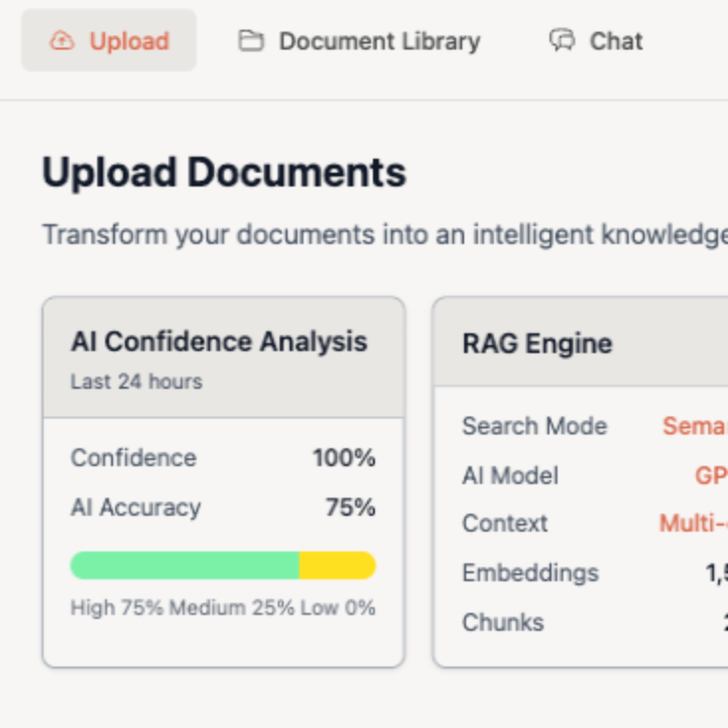Switch to the Upload tab label
The width and height of the screenshot is (728, 728).
(x=129, y=42)
